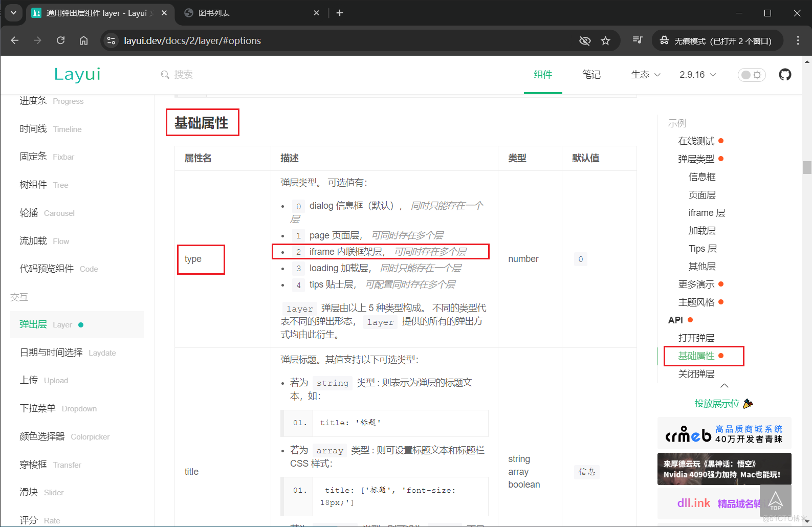Toggle the dark theme switch

pyautogui.click(x=752, y=75)
